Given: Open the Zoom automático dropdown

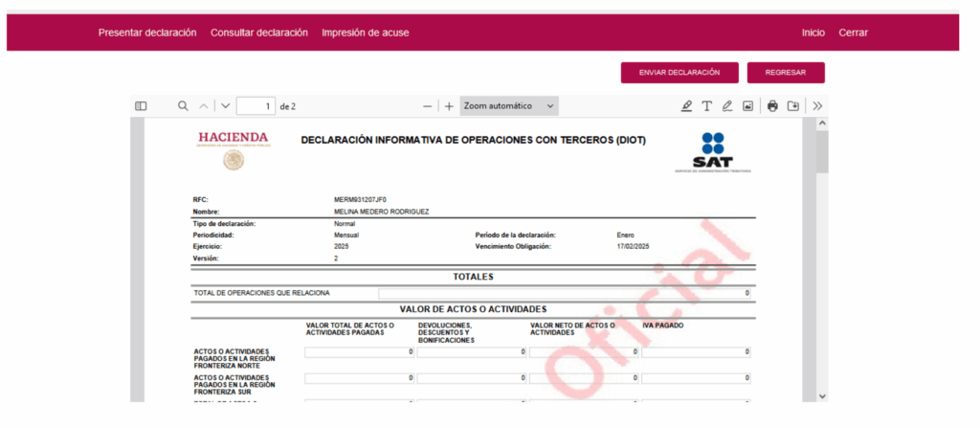Looking at the screenshot, I should (509, 106).
